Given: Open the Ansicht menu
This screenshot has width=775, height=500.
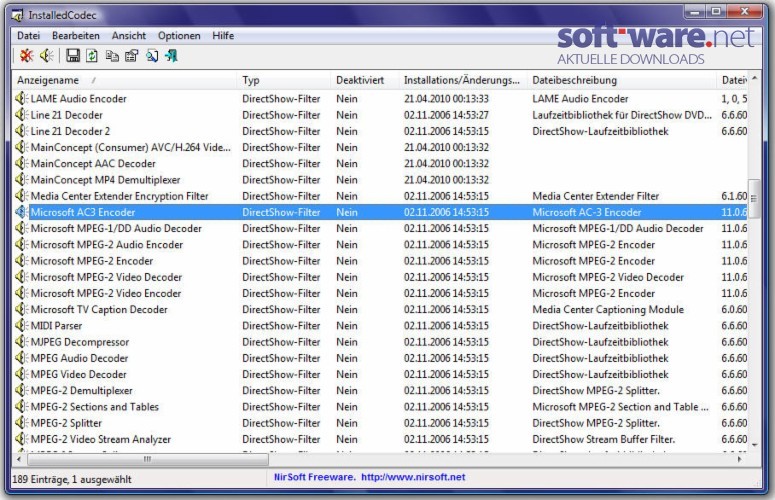Looking at the screenshot, I should point(129,36).
